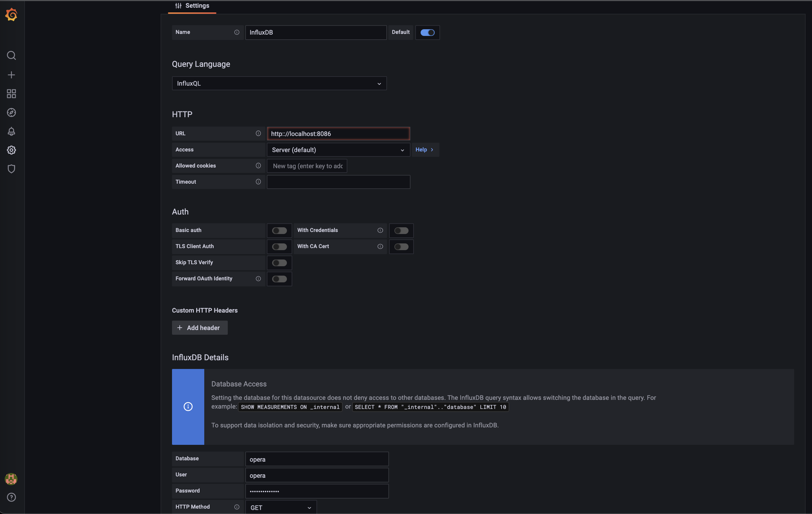This screenshot has width=812, height=514.
Task: Click the 'SHOW MEASUREMENTS ON _internal' code text
Action: tap(290, 407)
